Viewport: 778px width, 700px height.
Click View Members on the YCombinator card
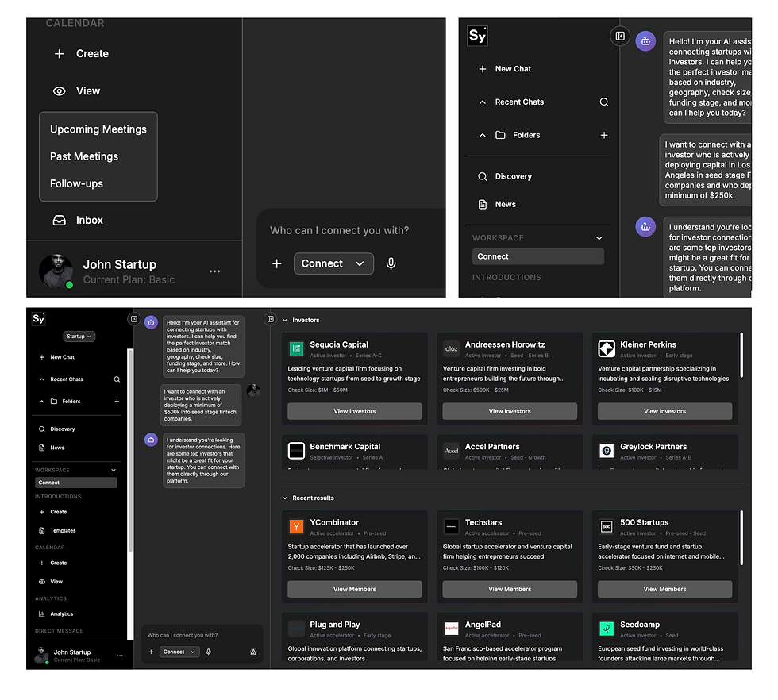tap(355, 590)
